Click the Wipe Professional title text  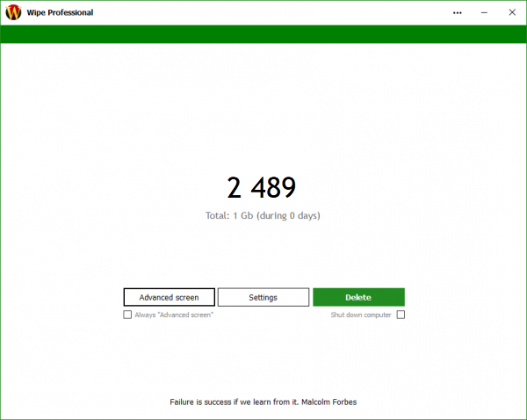pyautogui.click(x=60, y=13)
